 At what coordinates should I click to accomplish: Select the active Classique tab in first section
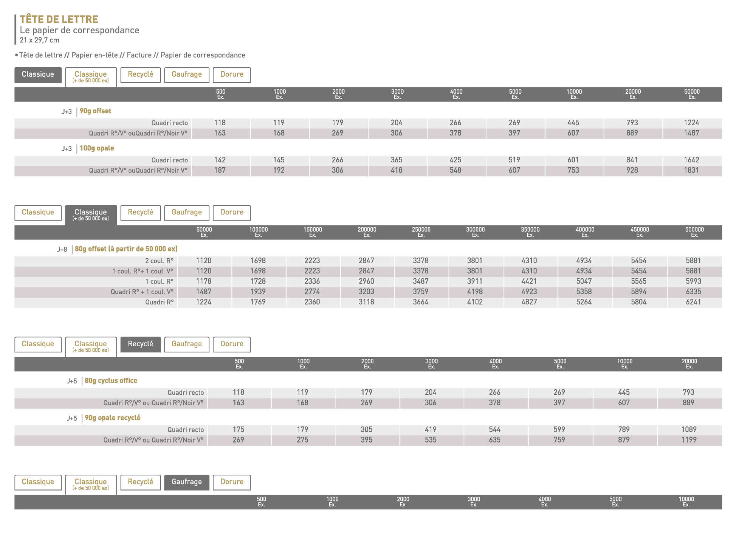[38, 74]
